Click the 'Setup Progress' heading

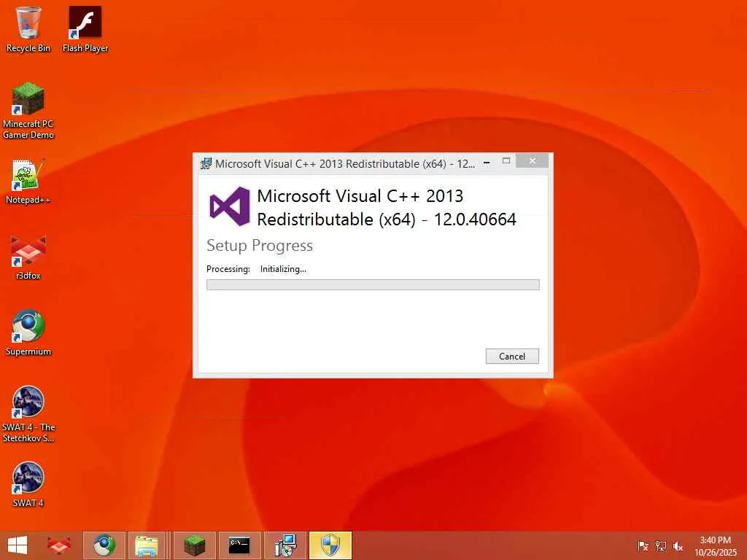point(260,246)
